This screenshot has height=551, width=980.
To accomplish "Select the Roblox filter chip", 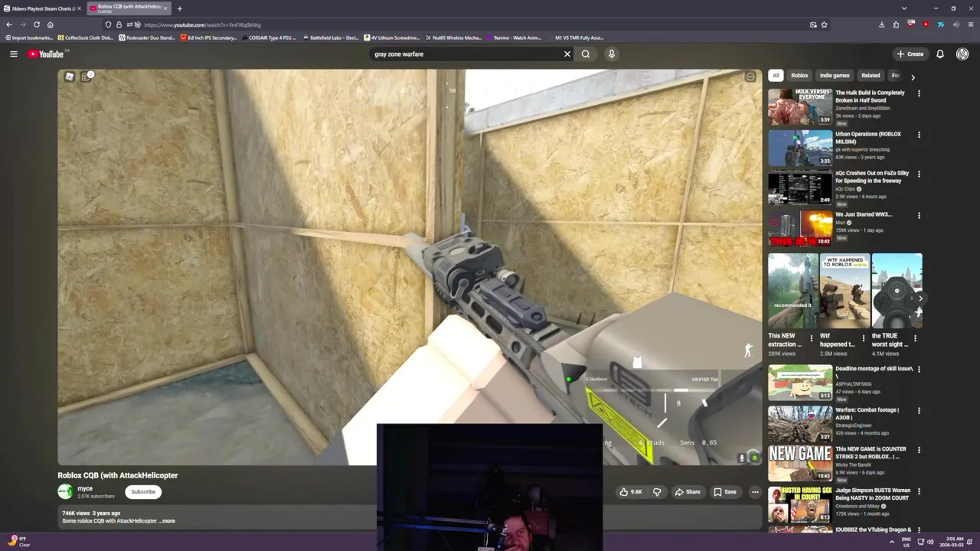I will point(799,76).
